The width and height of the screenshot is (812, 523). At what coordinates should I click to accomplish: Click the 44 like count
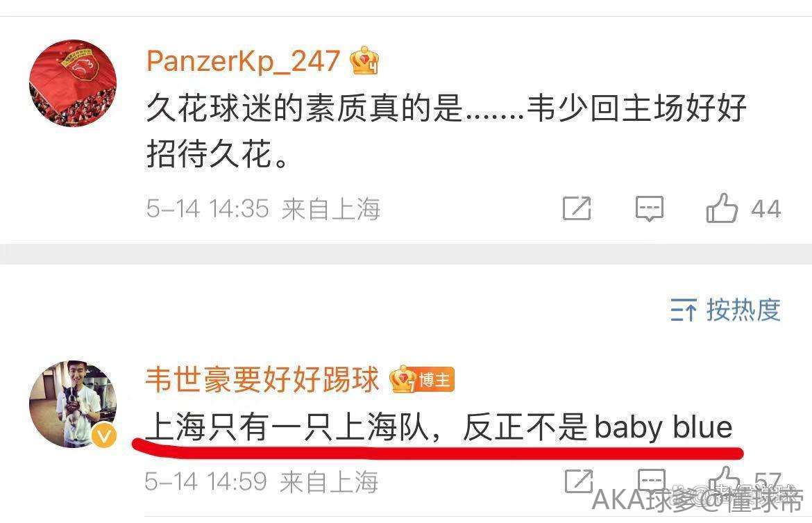click(766, 209)
